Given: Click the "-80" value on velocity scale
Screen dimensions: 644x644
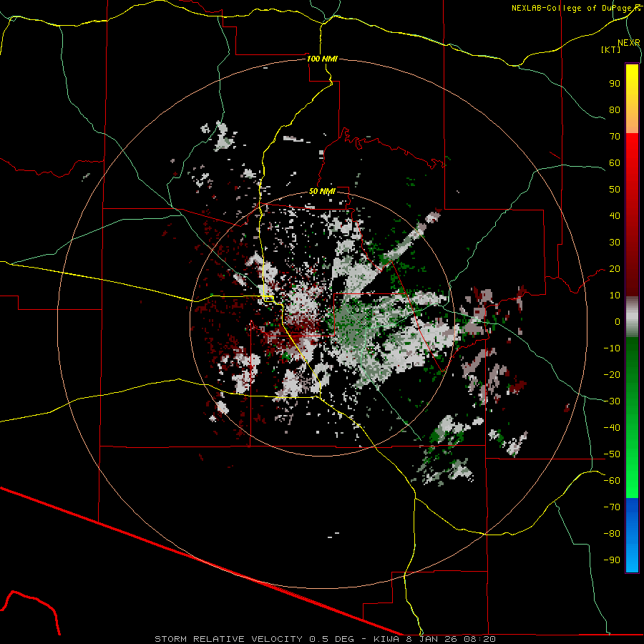Looking at the screenshot, I should [612, 534].
